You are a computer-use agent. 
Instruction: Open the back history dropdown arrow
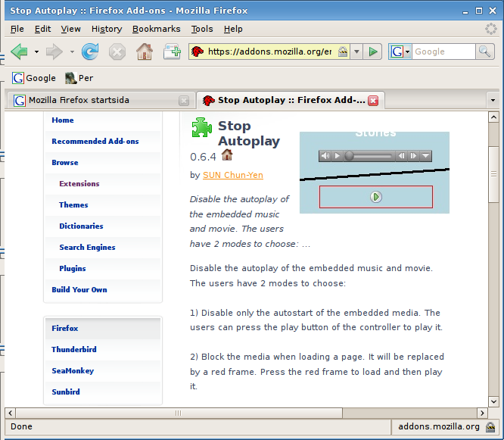pyautogui.click(x=36, y=51)
